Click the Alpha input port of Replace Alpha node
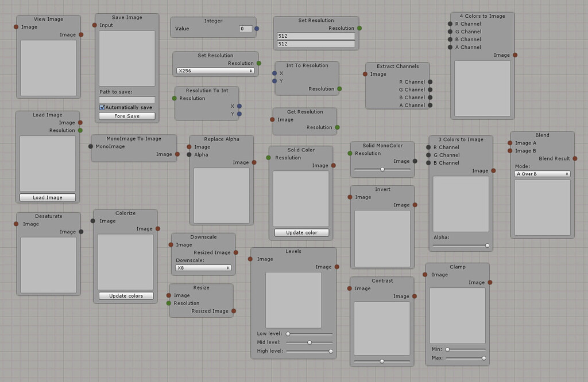This screenshot has height=382, width=588. point(189,154)
